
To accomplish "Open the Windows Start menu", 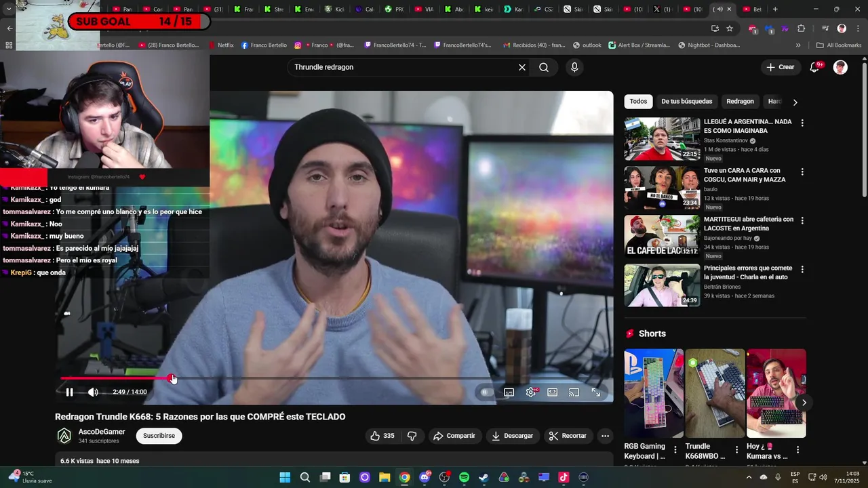I will point(285,477).
